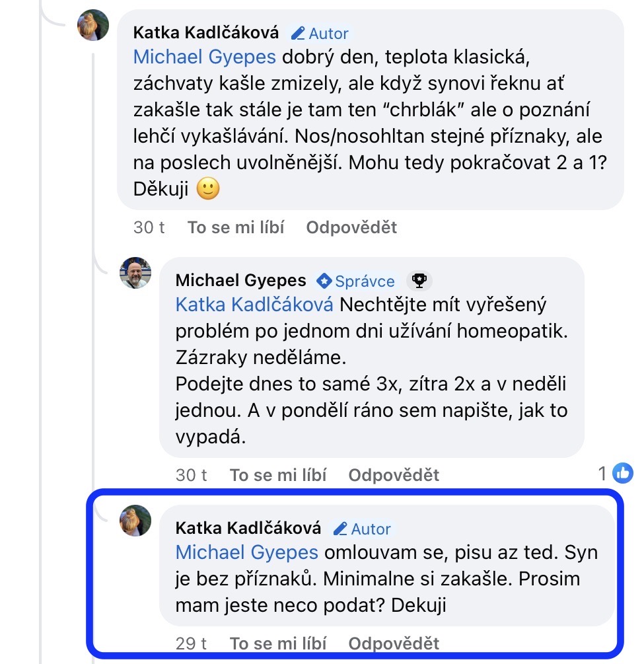
Task: Click the Autor pencil badge on the 29 t comment
Action: point(363,529)
